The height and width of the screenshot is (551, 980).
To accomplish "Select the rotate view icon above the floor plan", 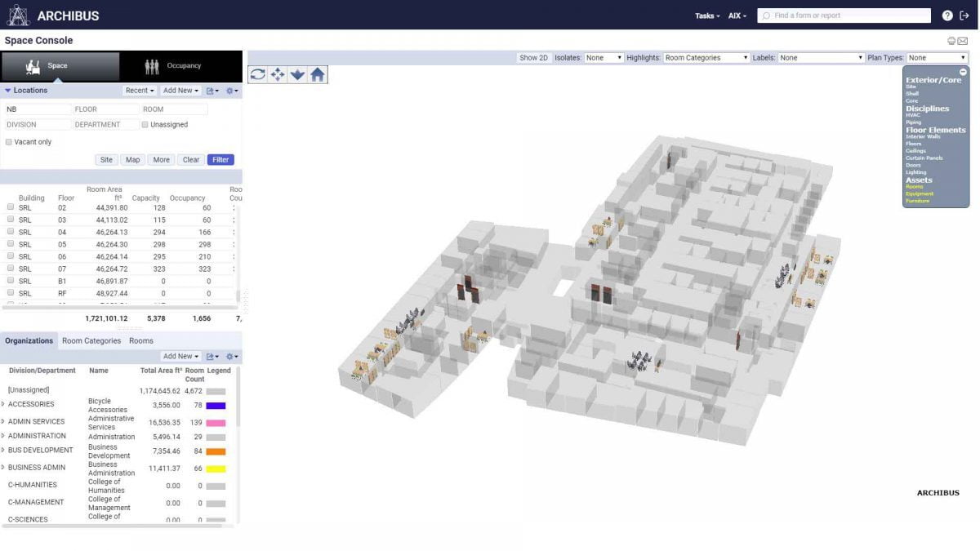I will [x=257, y=74].
